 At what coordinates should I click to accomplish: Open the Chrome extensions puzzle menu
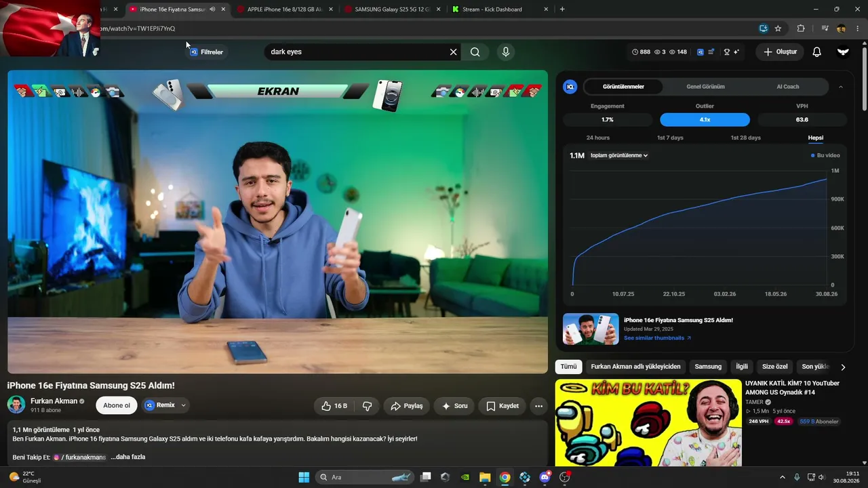(x=801, y=28)
